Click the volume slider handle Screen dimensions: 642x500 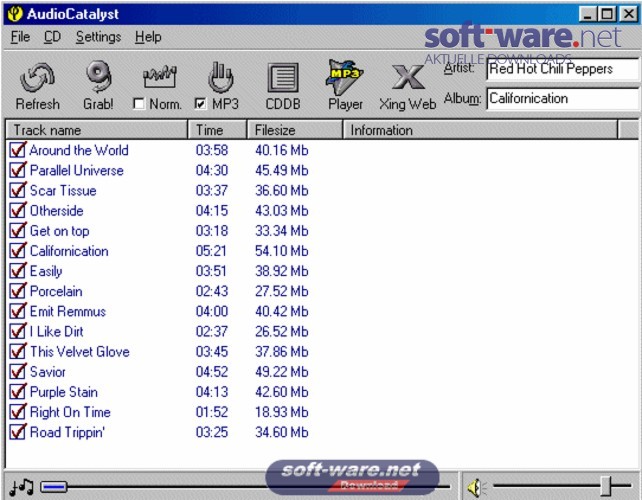tap(606, 486)
